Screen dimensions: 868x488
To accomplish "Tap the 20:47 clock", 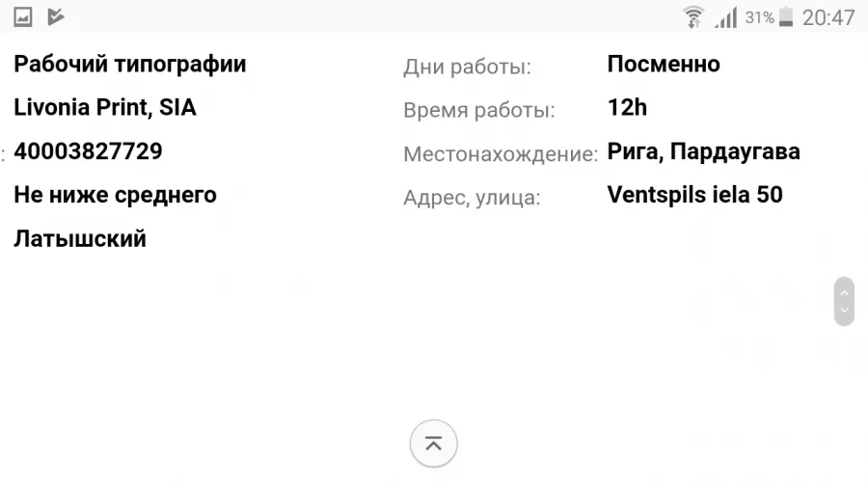I will pyautogui.click(x=828, y=17).
